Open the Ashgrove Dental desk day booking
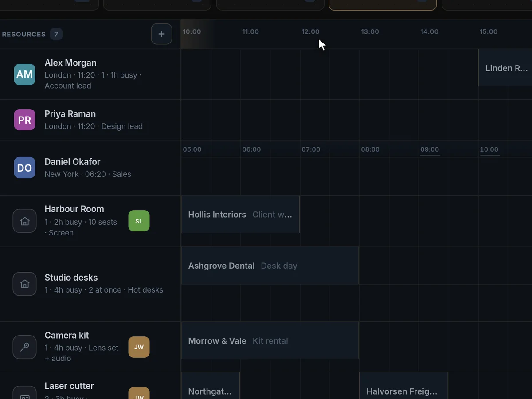532x399 pixels. [270, 266]
